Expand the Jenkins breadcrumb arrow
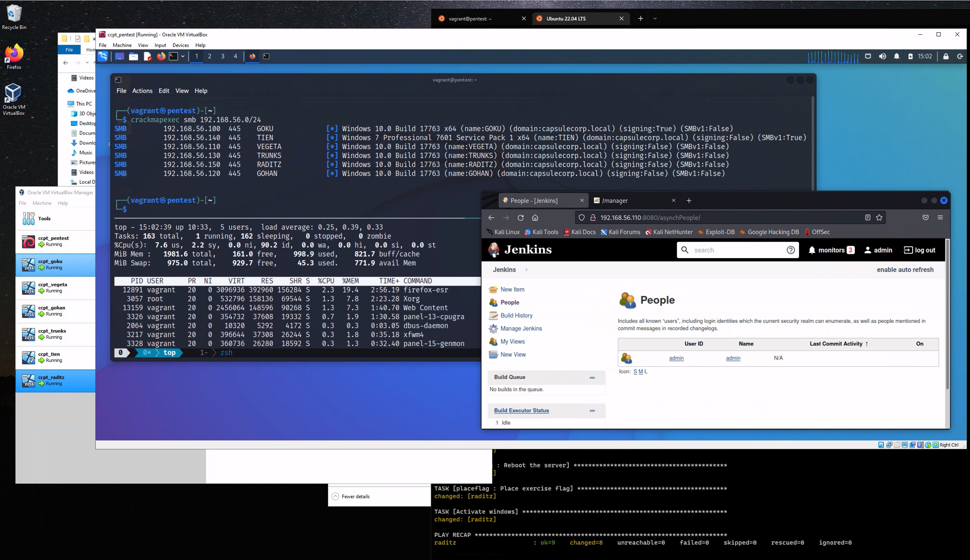 tap(526, 270)
